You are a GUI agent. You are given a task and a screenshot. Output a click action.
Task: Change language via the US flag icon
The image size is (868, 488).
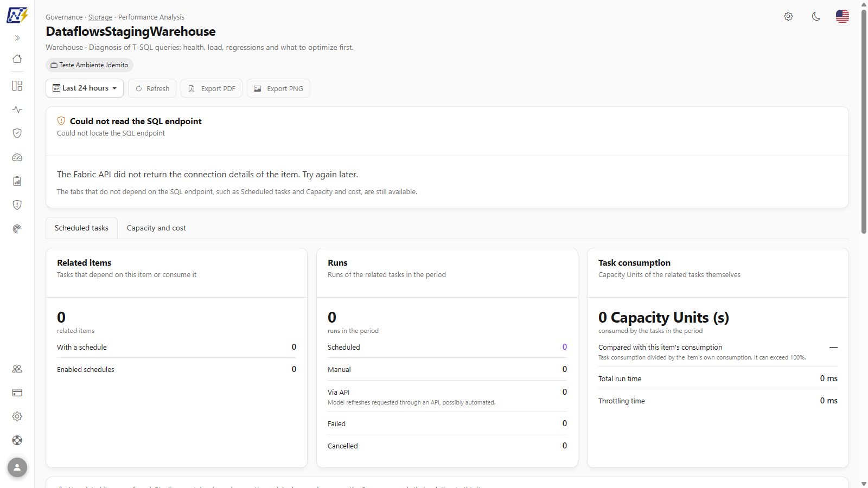pyautogui.click(x=843, y=16)
